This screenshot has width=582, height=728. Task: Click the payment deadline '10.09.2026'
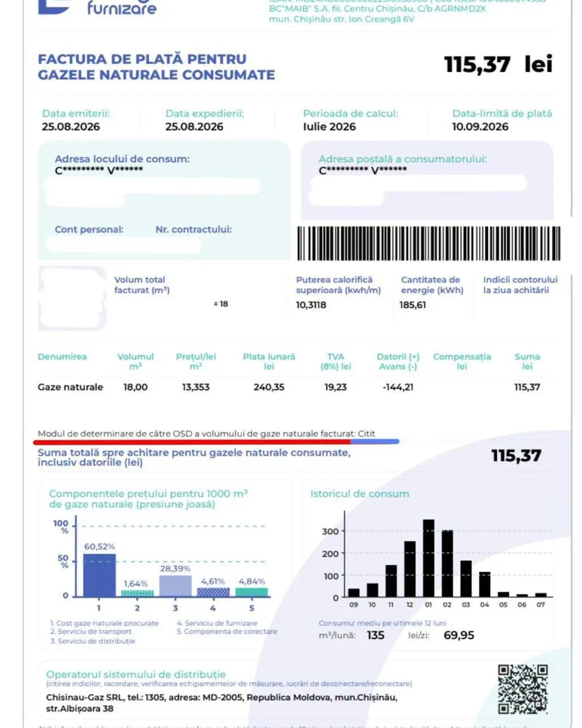point(480,127)
